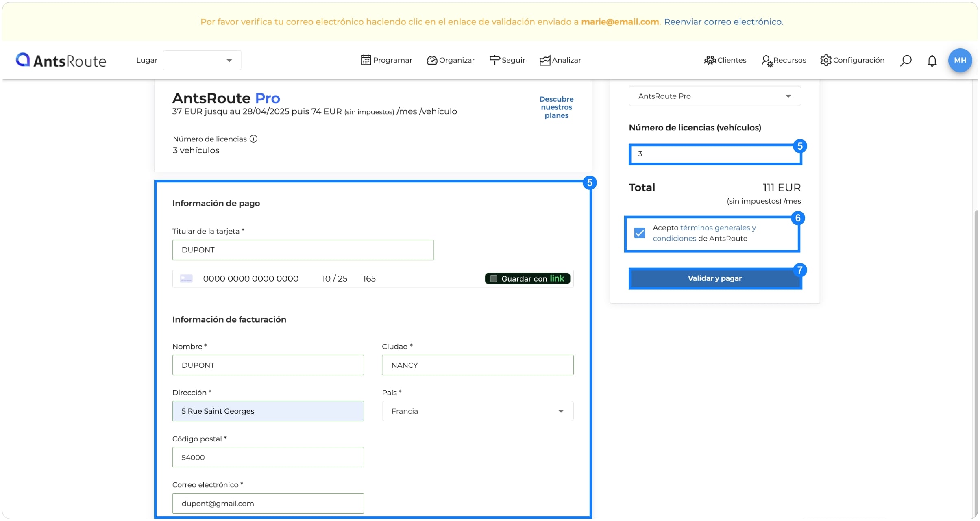Viewport: 980px width, 521px height.
Task: Click the 111 EUR total amount
Action: [781, 187]
